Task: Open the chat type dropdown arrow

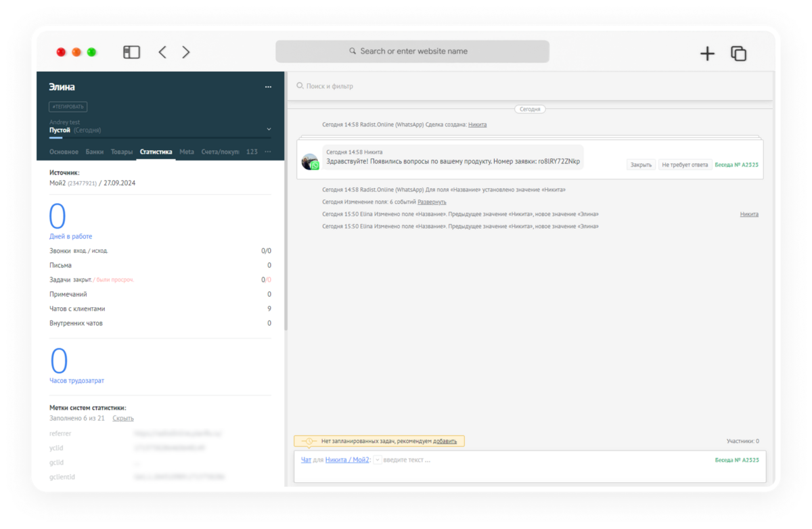Action: [377, 460]
